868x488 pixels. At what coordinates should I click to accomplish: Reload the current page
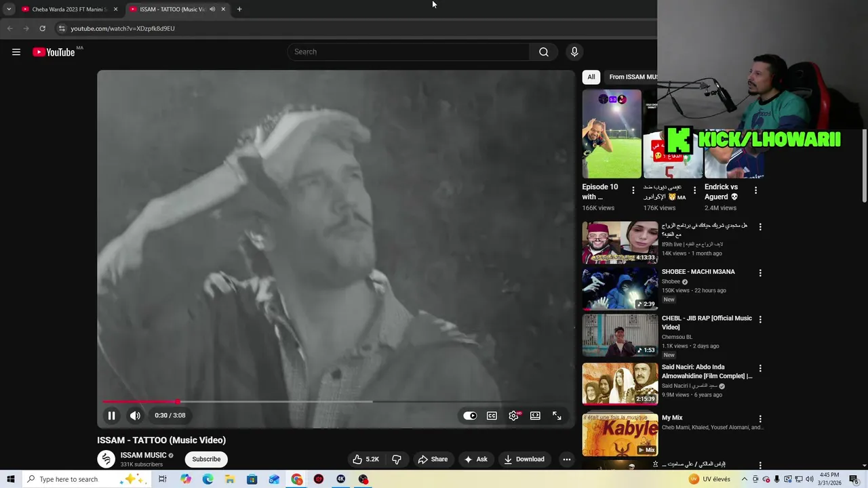point(42,28)
